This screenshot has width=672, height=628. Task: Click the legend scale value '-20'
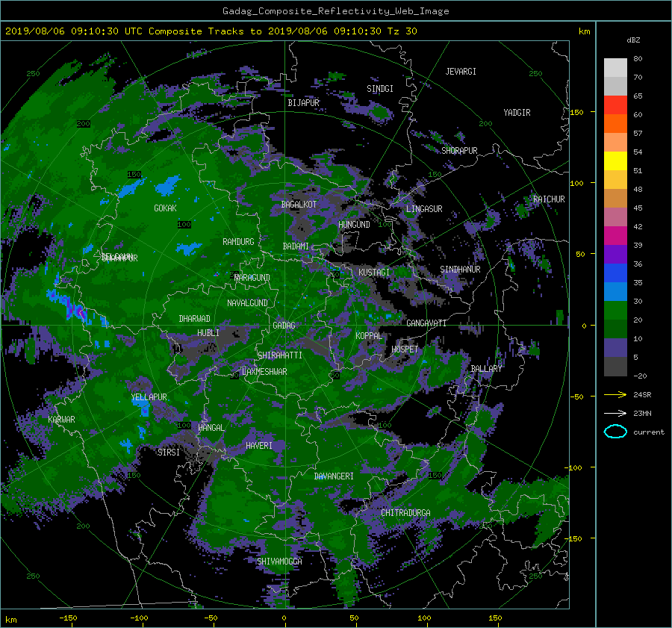640,376
